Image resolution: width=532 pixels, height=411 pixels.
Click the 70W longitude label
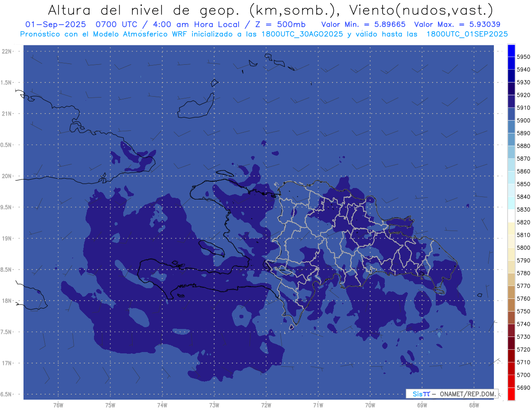[x=370, y=405]
